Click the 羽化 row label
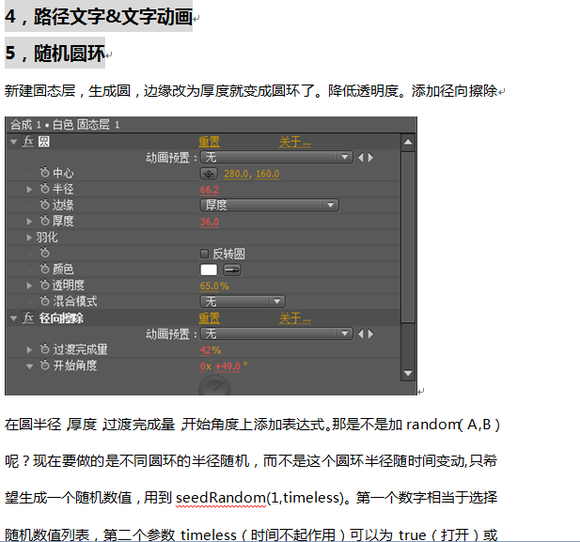This screenshot has width=580, height=542. [x=47, y=238]
